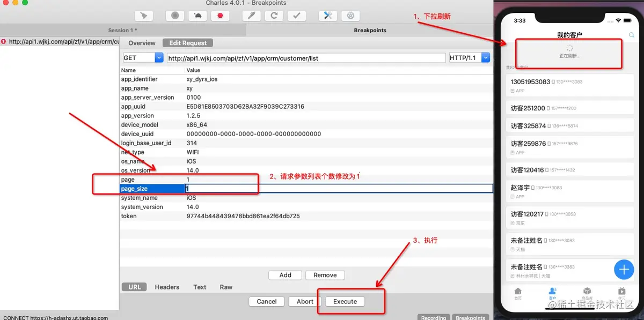
Task: Toggle the turtle Throttling icon
Action: 197,16
